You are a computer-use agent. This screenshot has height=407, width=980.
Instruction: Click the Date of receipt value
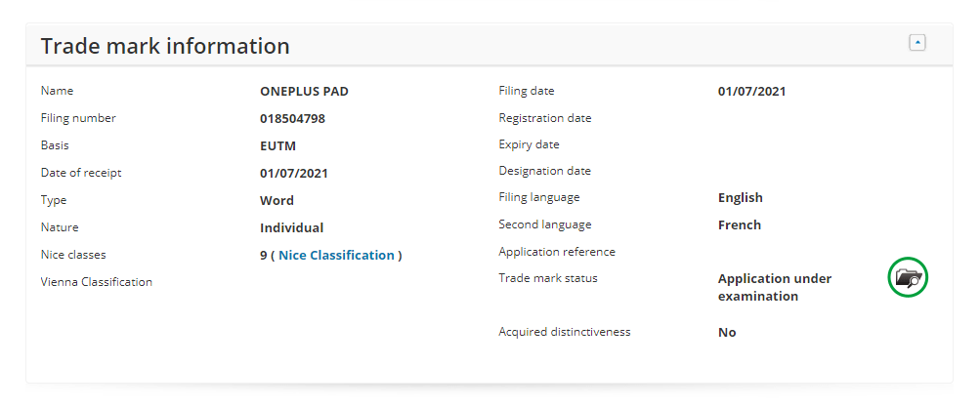point(293,173)
